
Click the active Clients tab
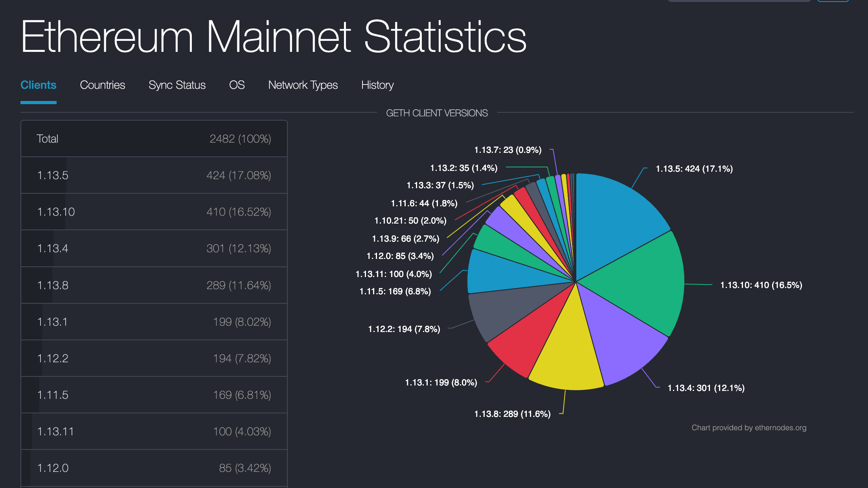tap(38, 85)
